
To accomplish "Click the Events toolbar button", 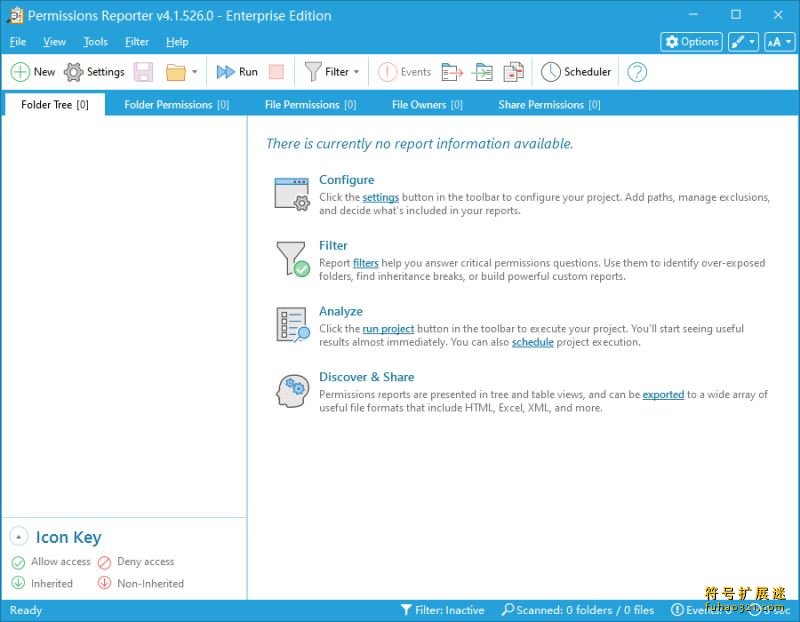I will pos(405,72).
